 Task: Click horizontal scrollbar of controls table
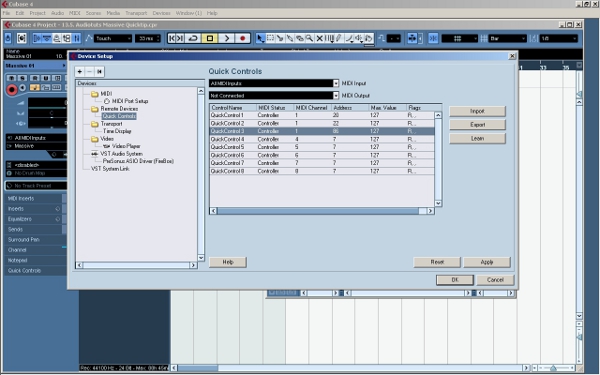[322, 211]
